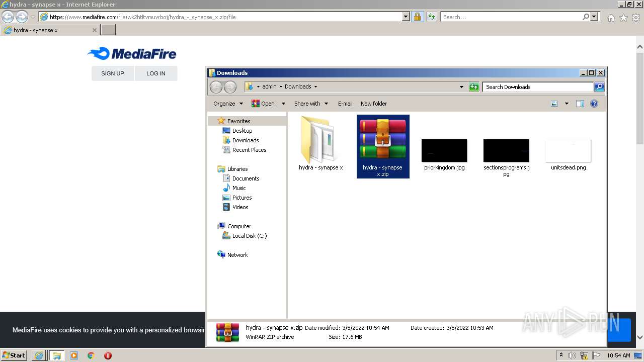Screen dimensions: 644x362
Task: Expand the Open button dropdown arrow
Action: click(x=283, y=104)
